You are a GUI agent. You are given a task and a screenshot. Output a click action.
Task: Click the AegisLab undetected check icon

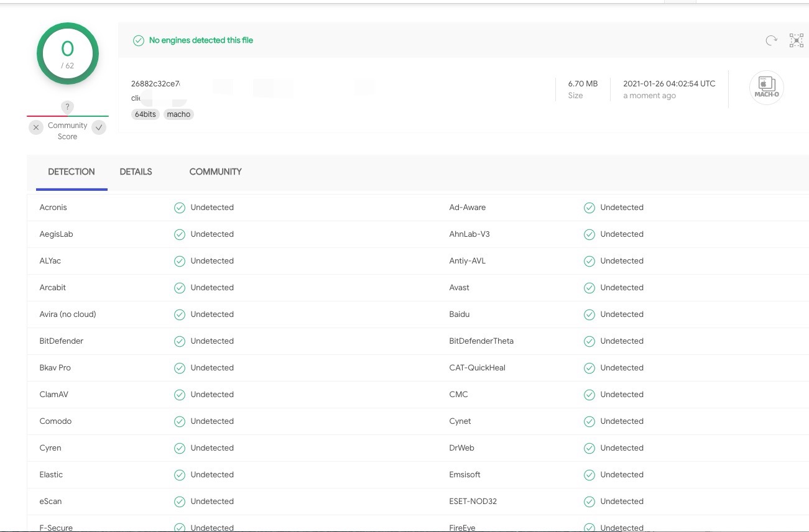pos(180,234)
